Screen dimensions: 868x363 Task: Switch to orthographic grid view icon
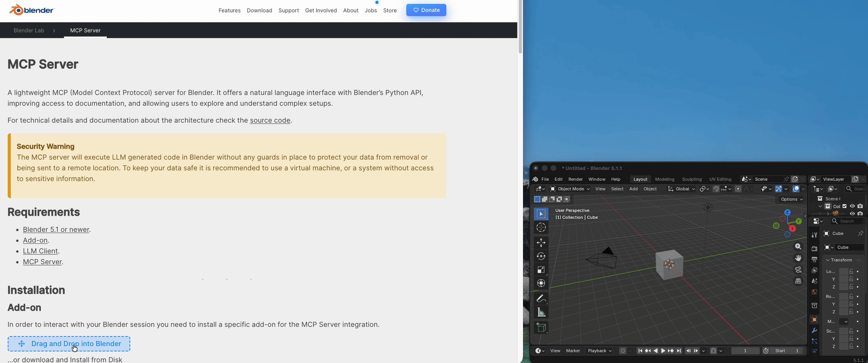click(x=798, y=281)
